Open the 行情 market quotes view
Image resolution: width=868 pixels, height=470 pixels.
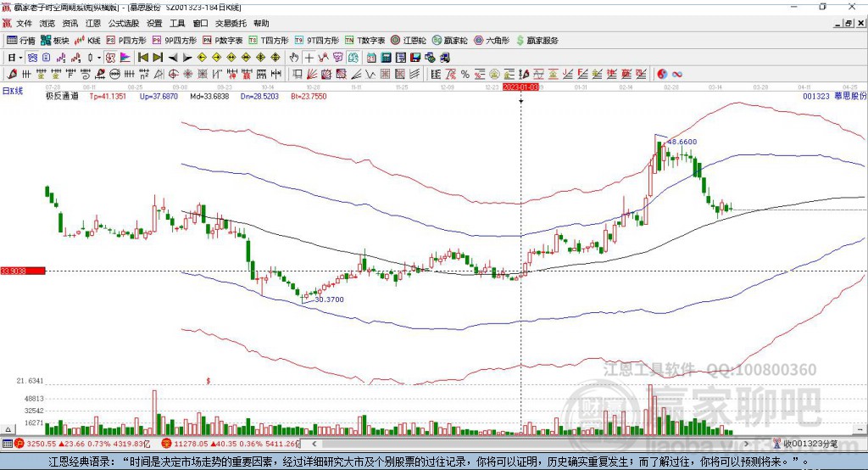coord(21,41)
